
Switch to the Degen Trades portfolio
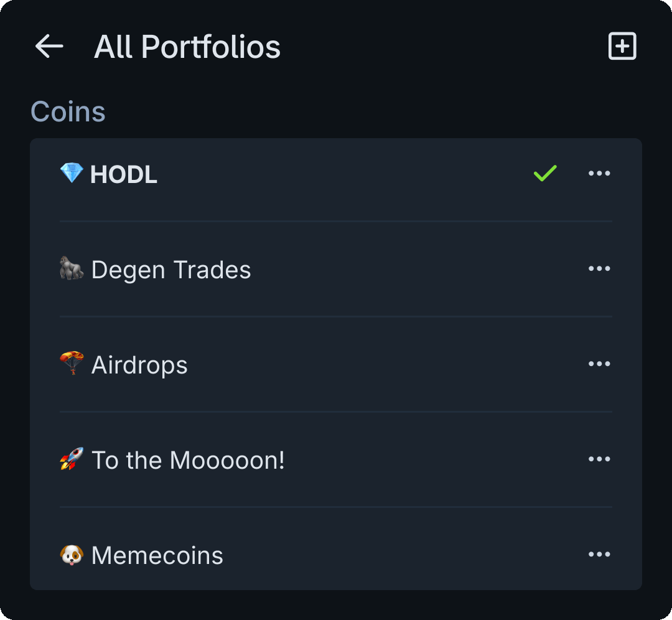coord(171,270)
